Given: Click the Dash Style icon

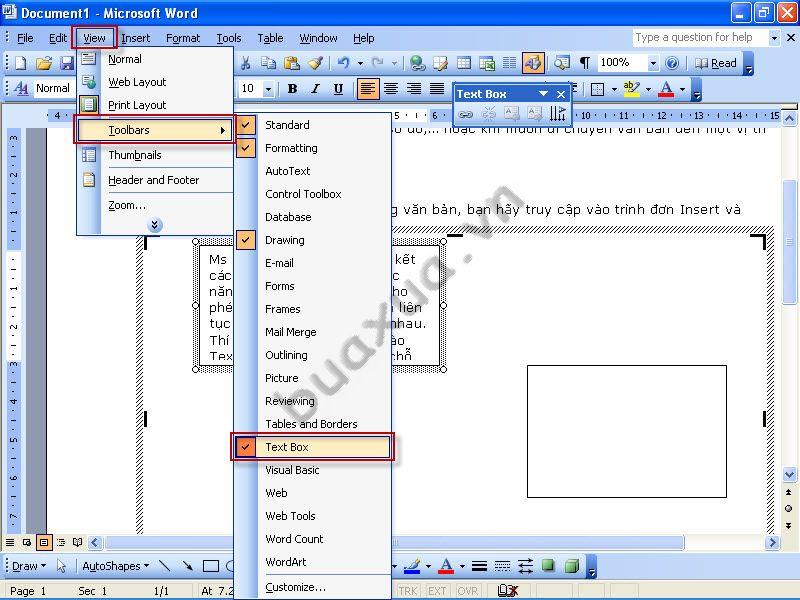Looking at the screenshot, I should [x=503, y=566].
